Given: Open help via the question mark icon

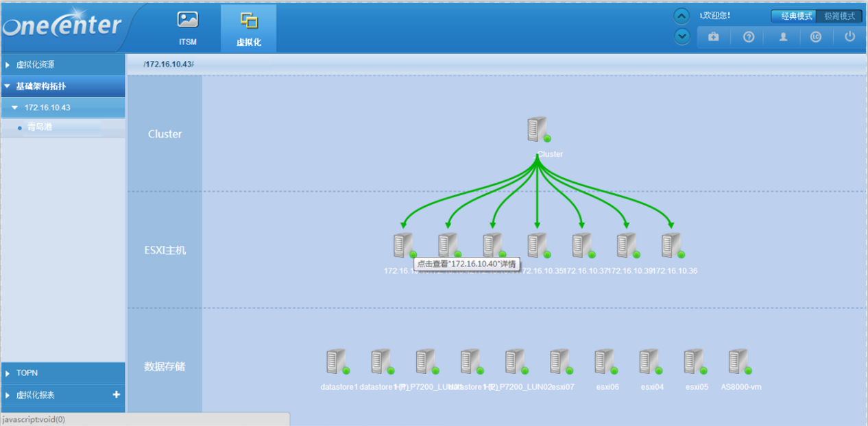Looking at the screenshot, I should click(749, 37).
